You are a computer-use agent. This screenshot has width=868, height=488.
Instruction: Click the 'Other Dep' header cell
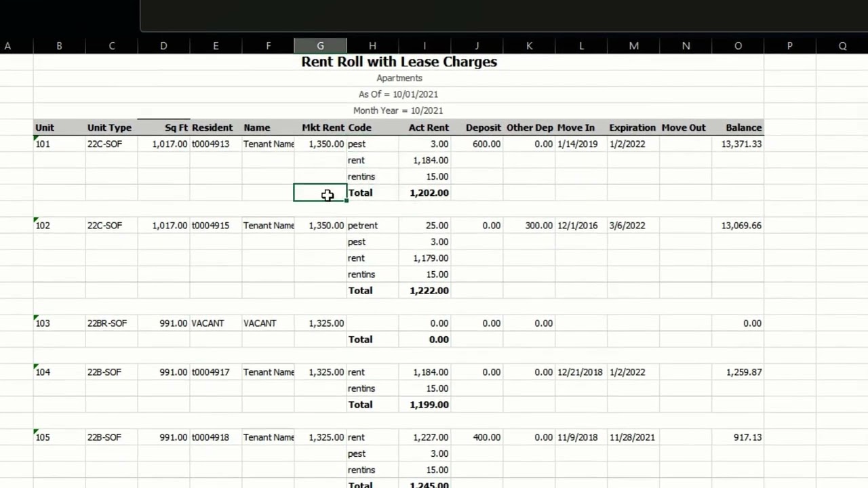click(530, 127)
